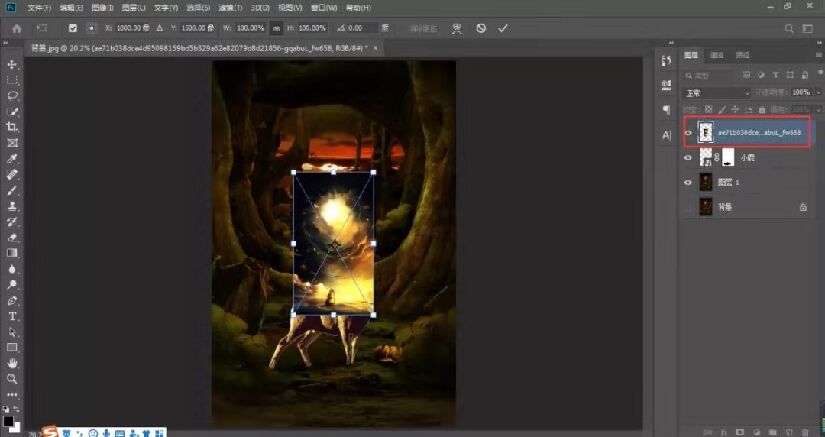Open the layer filter type dropdown

click(x=710, y=76)
